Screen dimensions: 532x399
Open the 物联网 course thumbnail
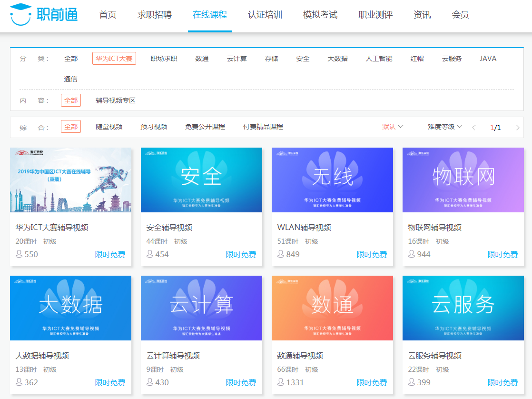[x=463, y=180]
